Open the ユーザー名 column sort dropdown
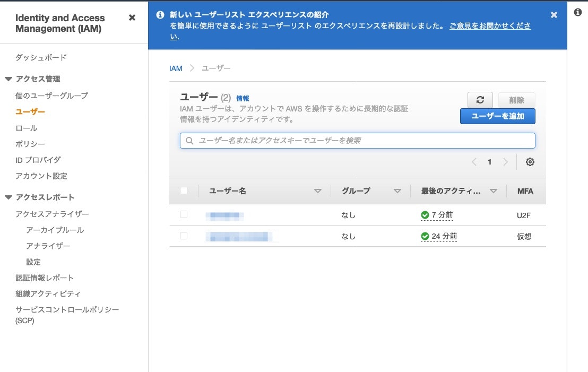 pyautogui.click(x=317, y=191)
